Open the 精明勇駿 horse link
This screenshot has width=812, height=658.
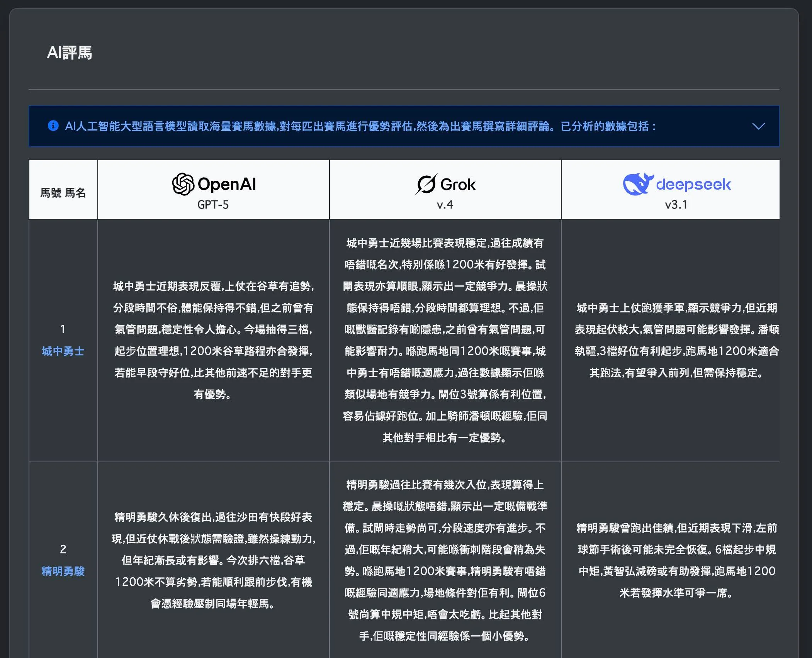[63, 571]
